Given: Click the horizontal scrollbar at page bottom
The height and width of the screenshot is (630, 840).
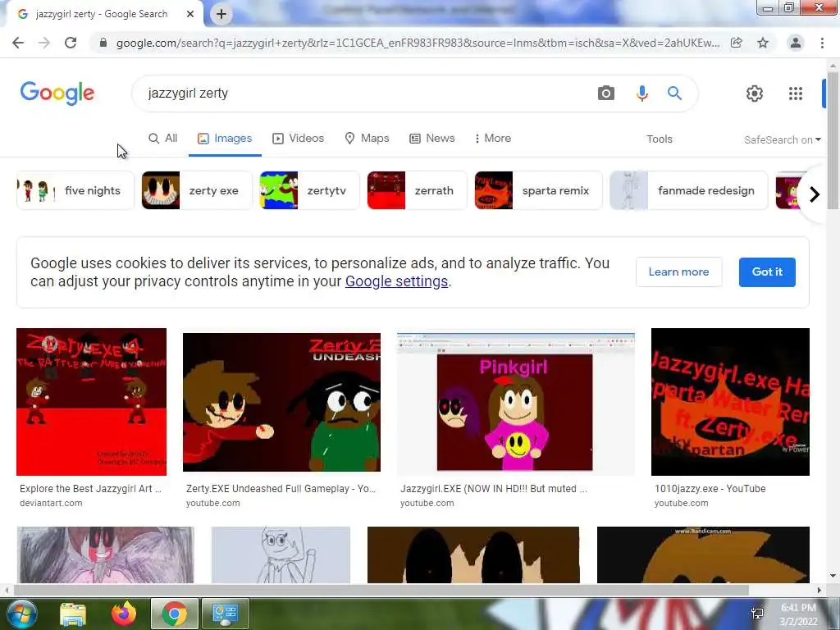Looking at the screenshot, I should (381, 591).
